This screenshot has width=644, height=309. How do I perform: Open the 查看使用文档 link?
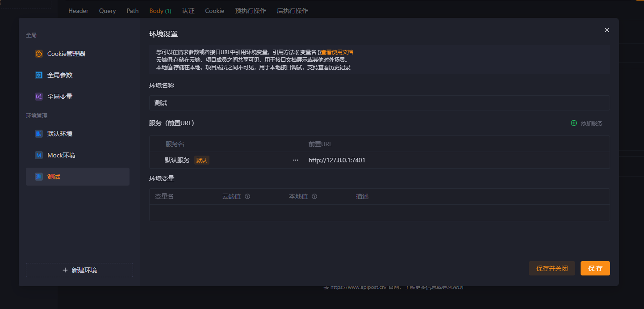(337, 52)
